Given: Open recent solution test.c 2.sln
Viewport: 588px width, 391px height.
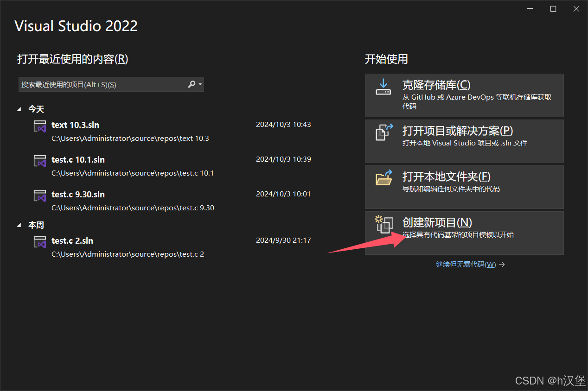Looking at the screenshot, I should click(72, 240).
